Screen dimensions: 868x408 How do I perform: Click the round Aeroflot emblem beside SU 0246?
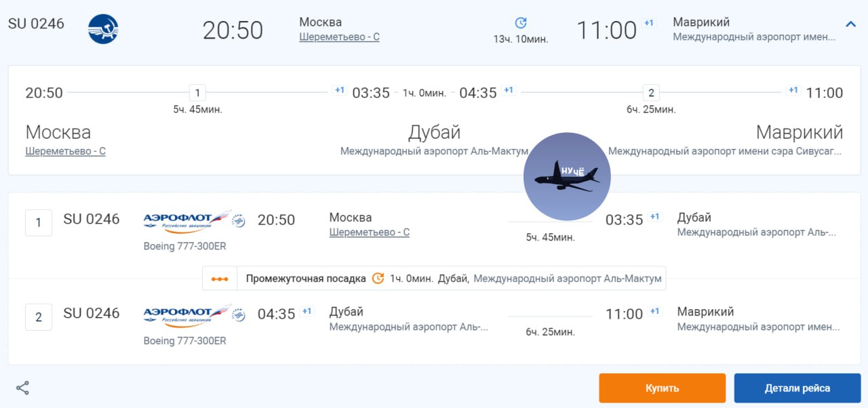[x=103, y=29]
